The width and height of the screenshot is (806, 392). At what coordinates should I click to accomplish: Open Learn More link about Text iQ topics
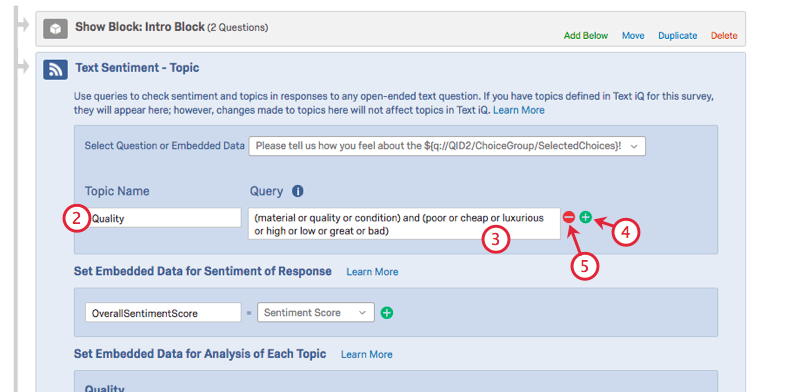coord(519,110)
